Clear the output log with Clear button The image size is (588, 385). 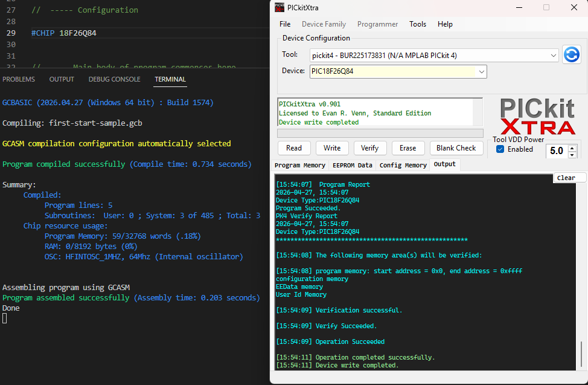point(566,178)
